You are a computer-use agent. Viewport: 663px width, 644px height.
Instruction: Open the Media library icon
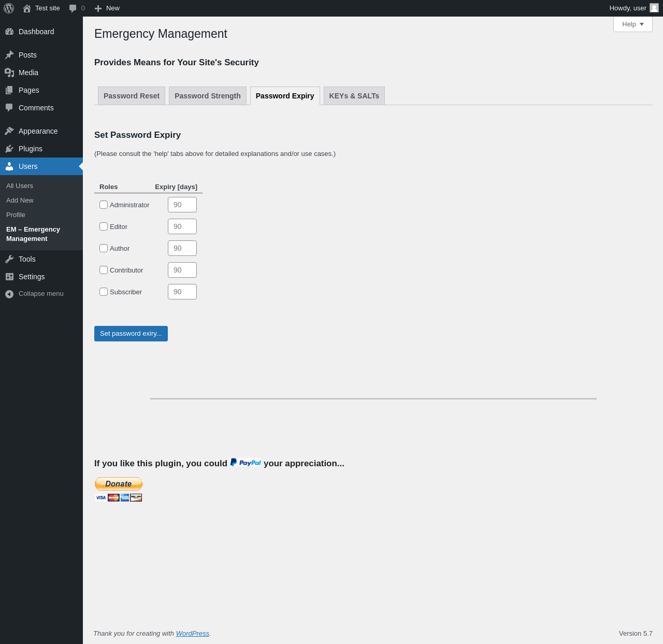tap(9, 73)
